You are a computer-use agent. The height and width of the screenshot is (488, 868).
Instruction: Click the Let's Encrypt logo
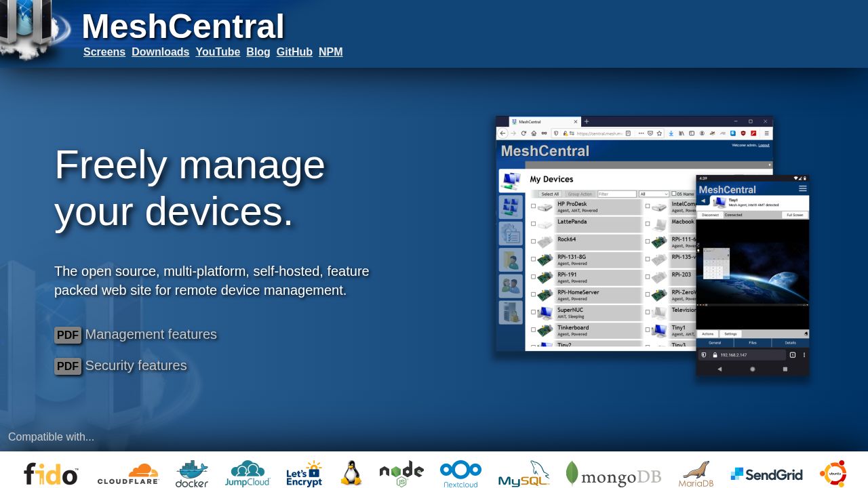coord(304,474)
